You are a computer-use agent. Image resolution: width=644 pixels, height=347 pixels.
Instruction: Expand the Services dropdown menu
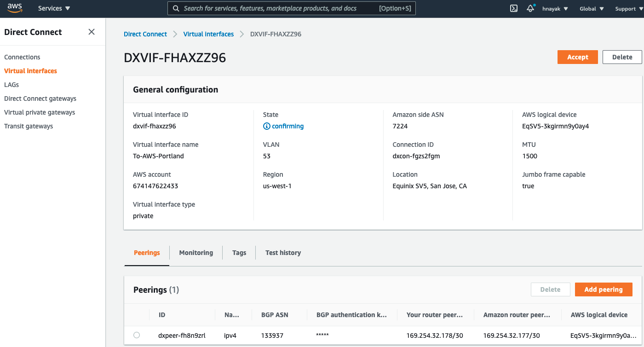54,9
